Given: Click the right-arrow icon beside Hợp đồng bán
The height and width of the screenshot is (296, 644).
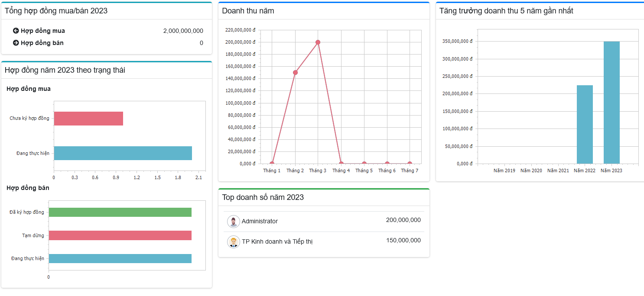Looking at the screenshot, I should click(16, 43).
